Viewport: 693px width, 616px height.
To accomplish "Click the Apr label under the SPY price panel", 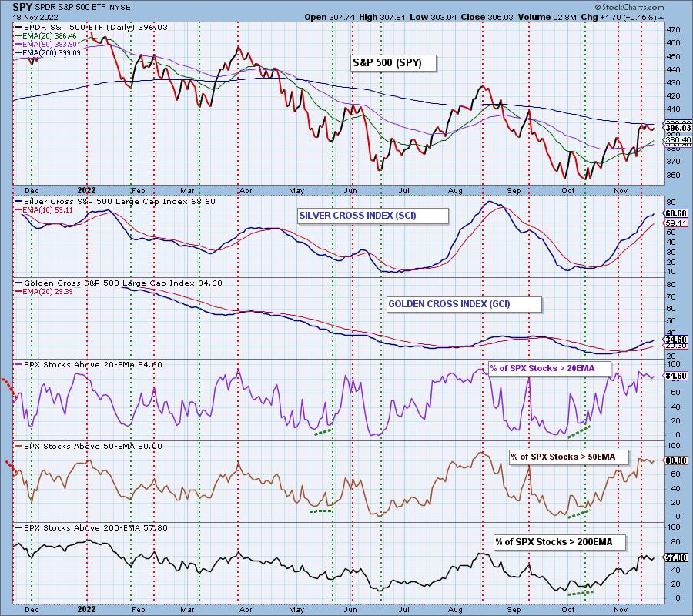I will 246,191.
